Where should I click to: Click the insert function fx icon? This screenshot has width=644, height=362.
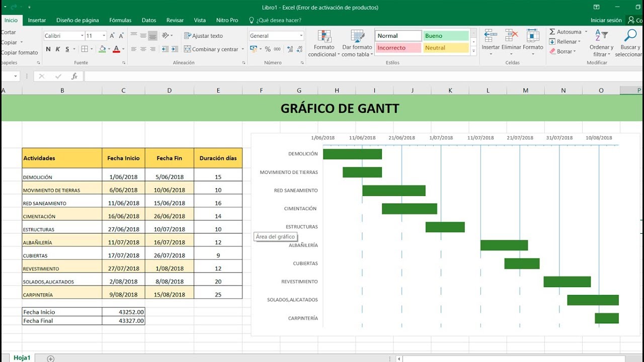pyautogui.click(x=74, y=76)
